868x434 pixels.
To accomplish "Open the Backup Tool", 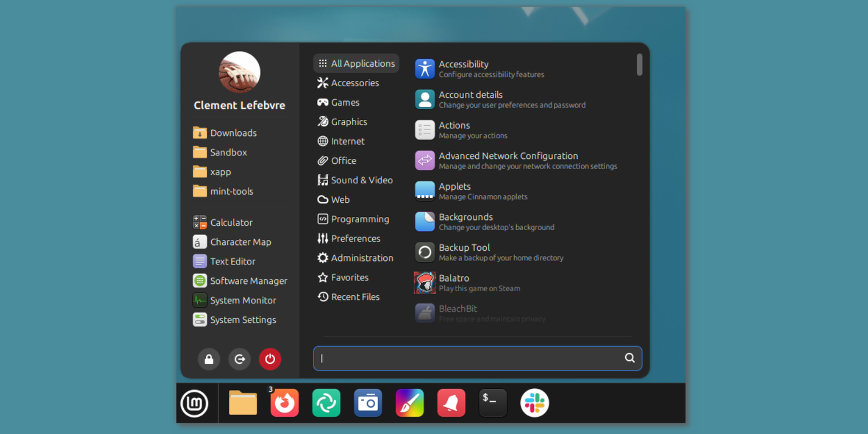I will point(464,251).
